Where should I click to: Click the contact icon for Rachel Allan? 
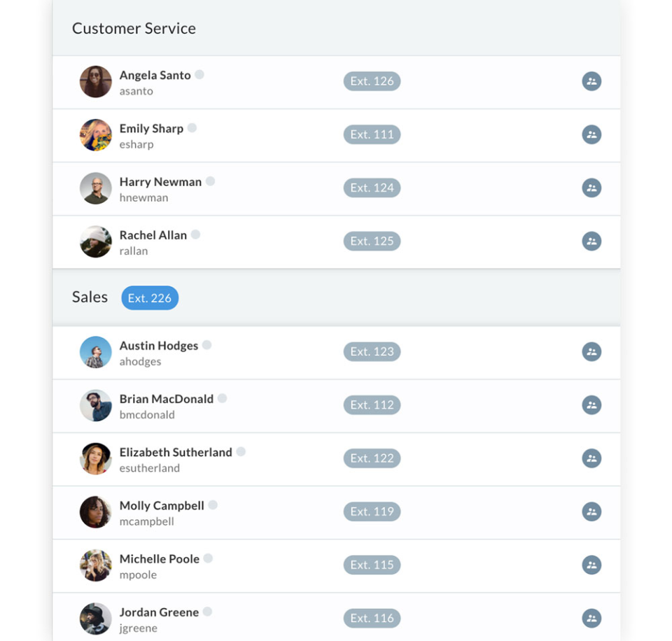click(x=591, y=241)
